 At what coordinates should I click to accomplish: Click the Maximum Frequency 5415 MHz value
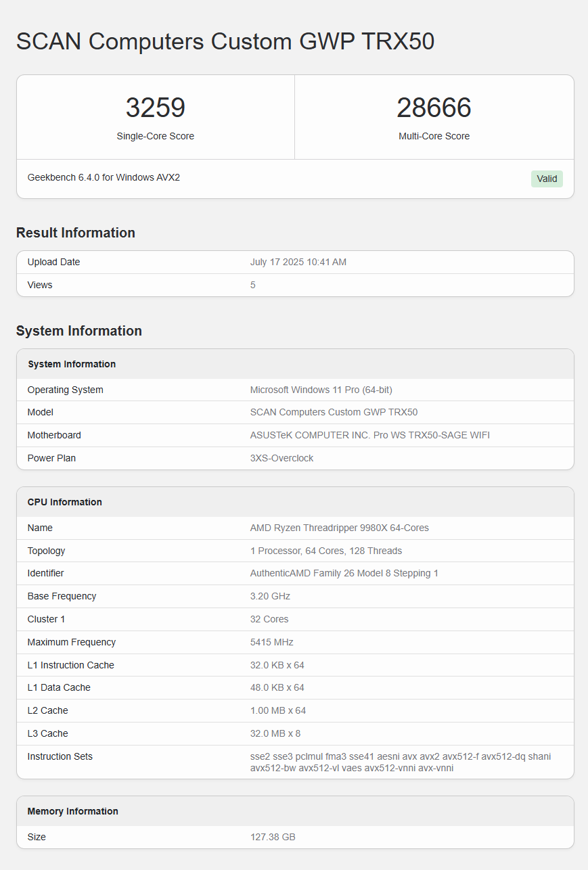272,642
